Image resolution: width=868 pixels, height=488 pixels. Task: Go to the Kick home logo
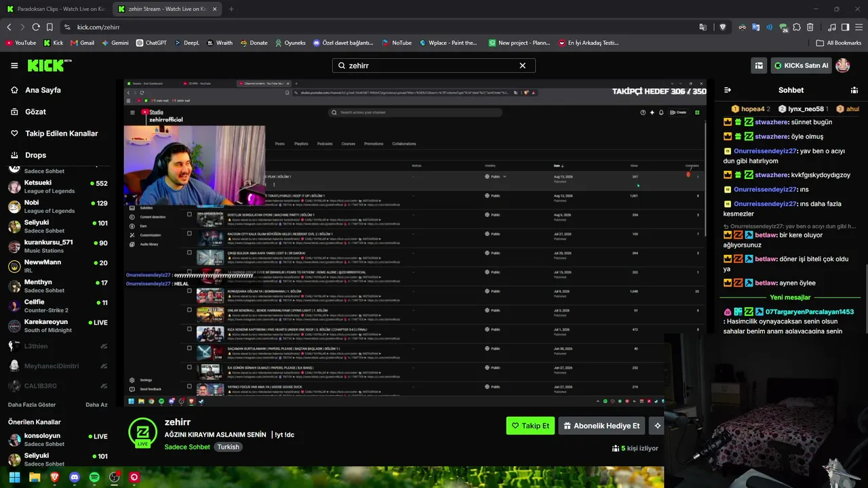point(50,66)
